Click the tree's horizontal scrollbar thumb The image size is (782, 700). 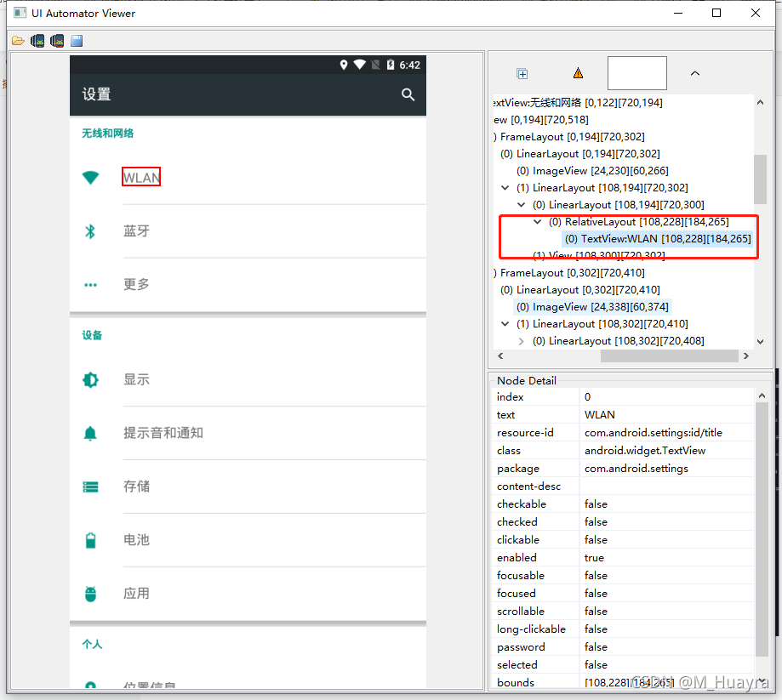click(670, 356)
